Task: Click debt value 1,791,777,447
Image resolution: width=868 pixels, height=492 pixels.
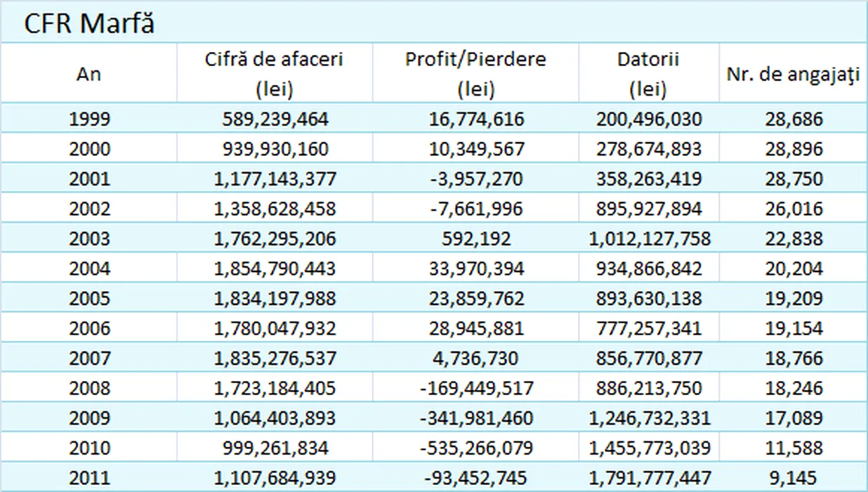Action: click(649, 478)
